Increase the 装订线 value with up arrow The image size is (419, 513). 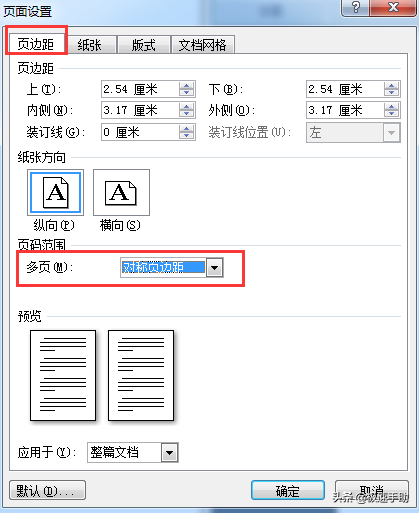(186, 129)
